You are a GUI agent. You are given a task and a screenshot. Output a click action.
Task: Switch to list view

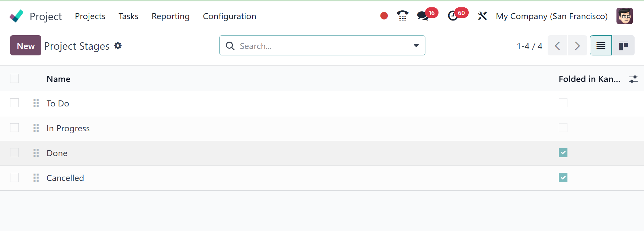coord(601,46)
